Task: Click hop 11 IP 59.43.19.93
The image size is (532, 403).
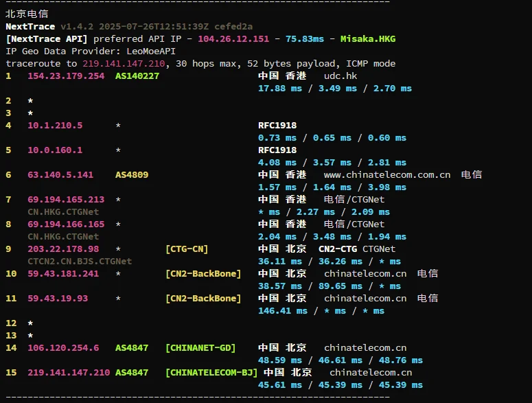Action: coord(58,299)
